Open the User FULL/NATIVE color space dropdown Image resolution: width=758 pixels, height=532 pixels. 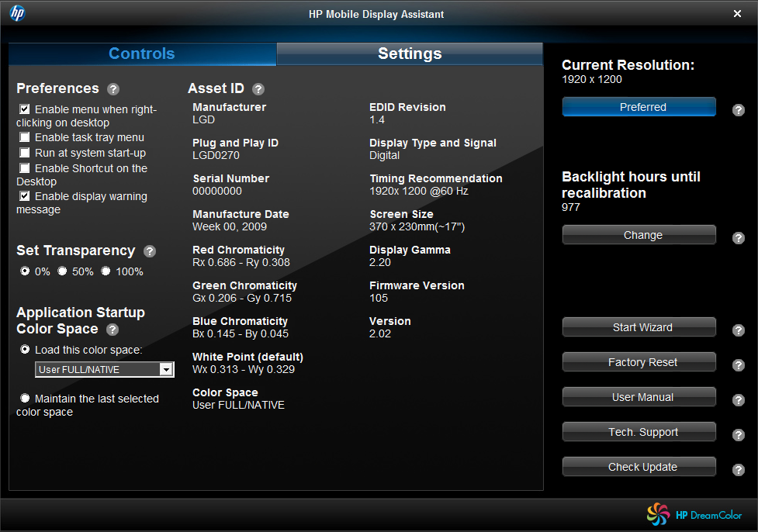click(x=105, y=370)
